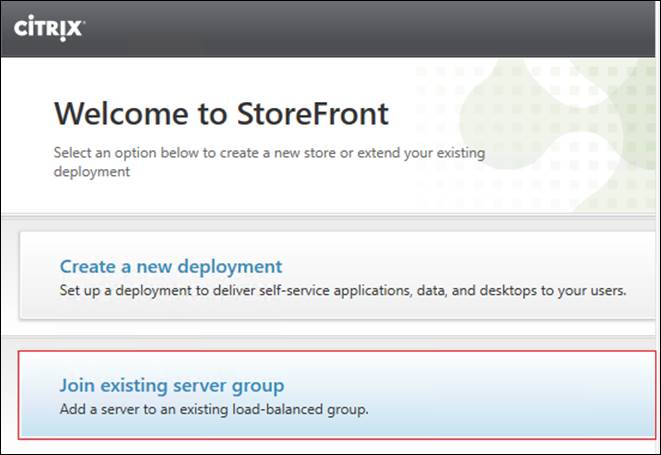
Task: Click the gray gap between the two option panels
Action: tap(330, 335)
